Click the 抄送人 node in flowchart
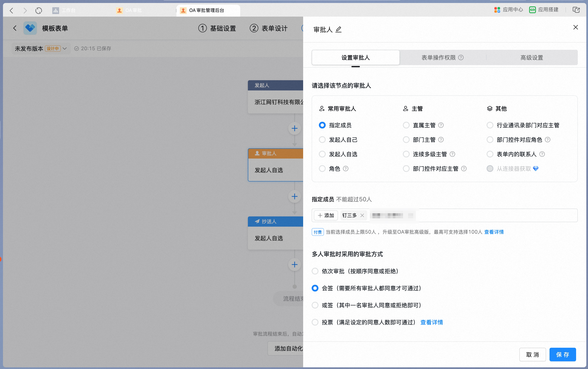 [276, 233]
